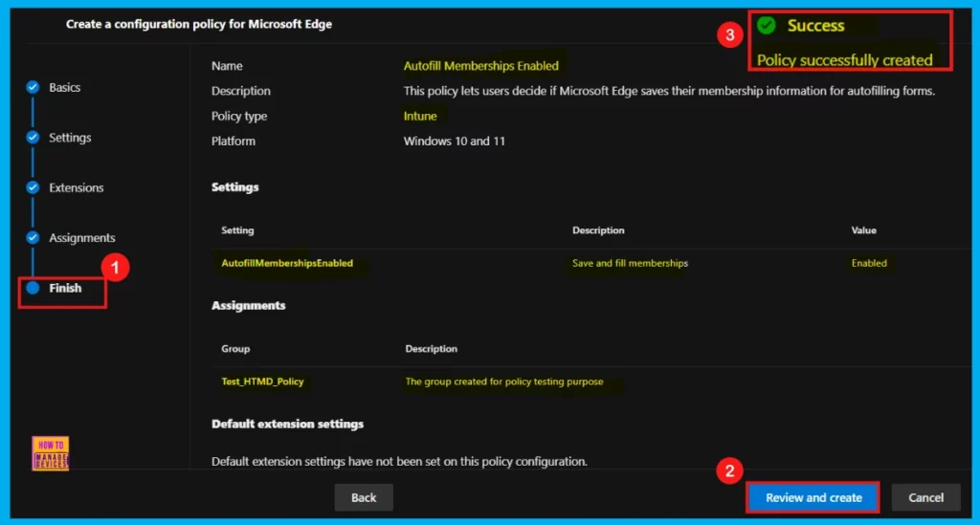The height and width of the screenshot is (525, 980).
Task: Open the Settings wizard step
Action: tap(70, 138)
